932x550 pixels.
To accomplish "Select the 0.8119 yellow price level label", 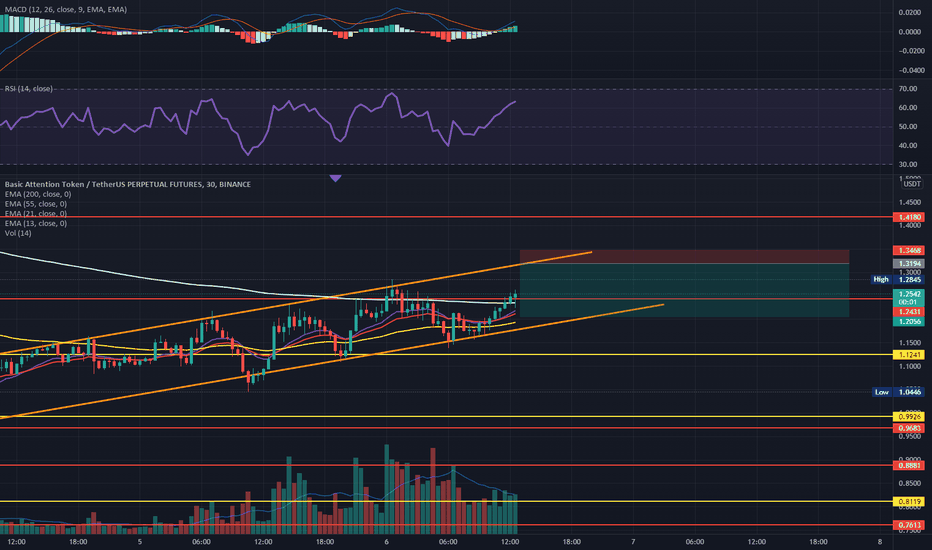I will pyautogui.click(x=909, y=501).
